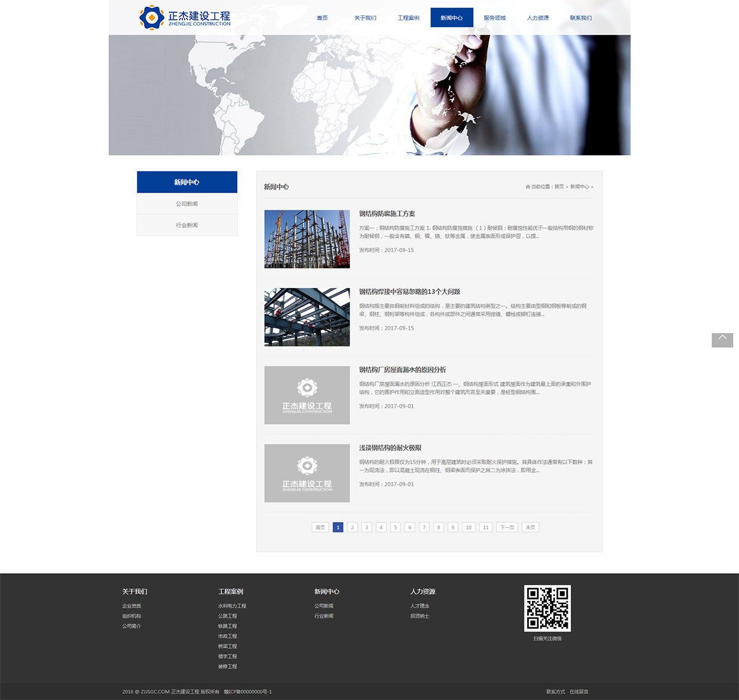Open footer link 楼宇工程
The width and height of the screenshot is (739, 700).
(227, 656)
